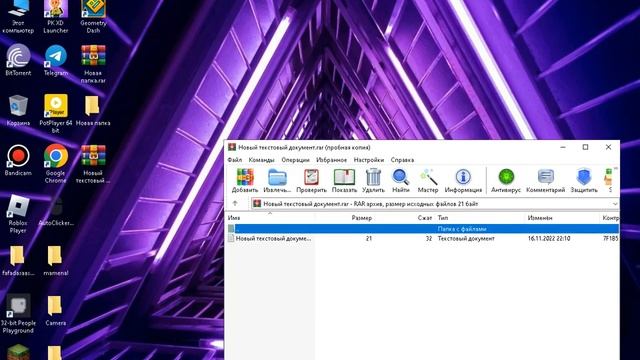Open the Файл menu
Image resolution: width=640 pixels, height=360 pixels.
[235, 160]
